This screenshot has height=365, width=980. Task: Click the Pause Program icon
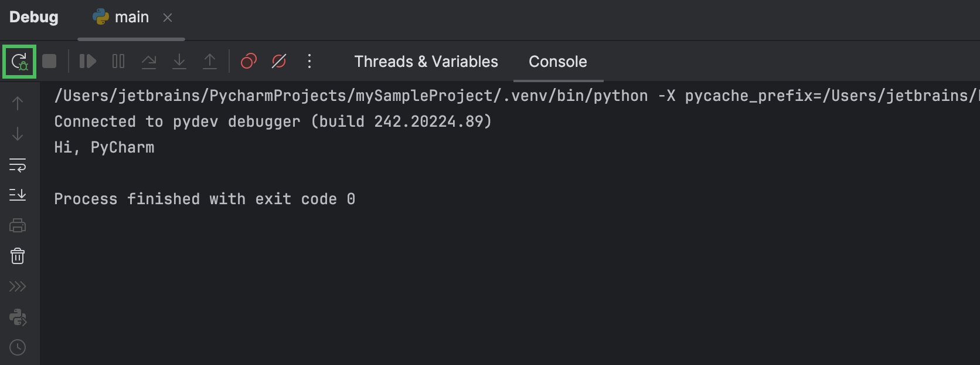coord(118,61)
